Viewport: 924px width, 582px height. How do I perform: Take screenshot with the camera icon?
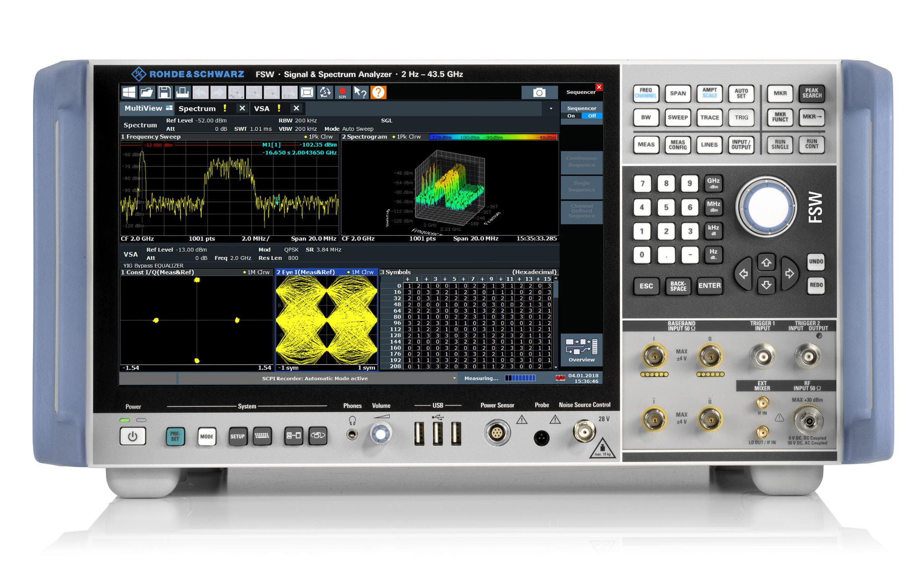pos(539,93)
